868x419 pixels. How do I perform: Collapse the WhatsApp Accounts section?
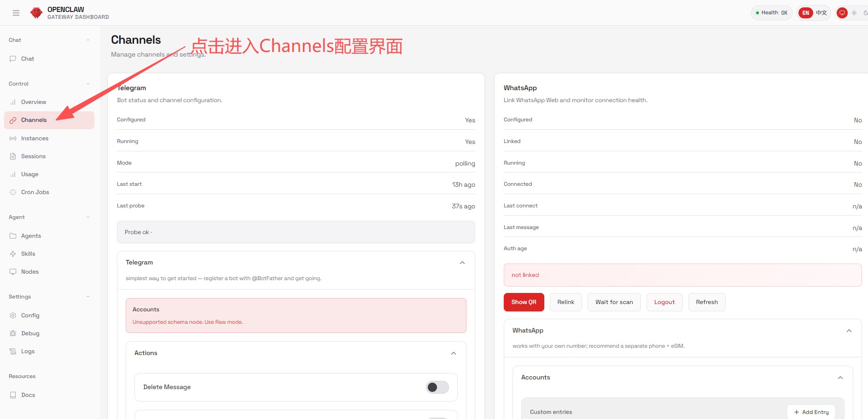click(x=840, y=378)
